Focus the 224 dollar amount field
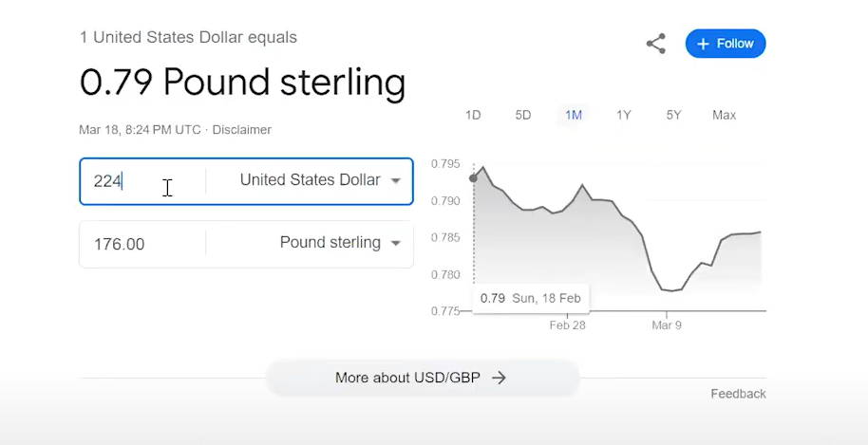 click(x=142, y=181)
